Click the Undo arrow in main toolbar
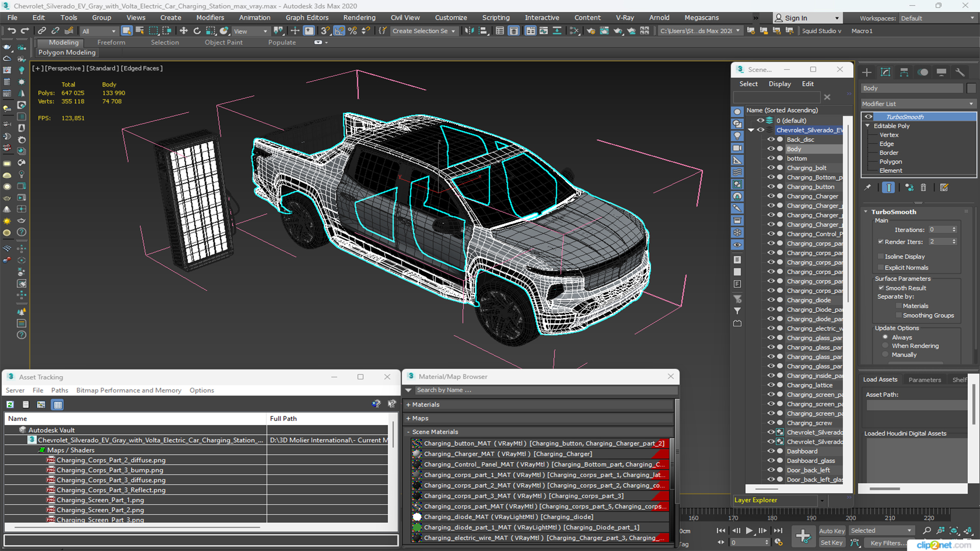Viewport: 980px width, 551px height. [x=11, y=31]
